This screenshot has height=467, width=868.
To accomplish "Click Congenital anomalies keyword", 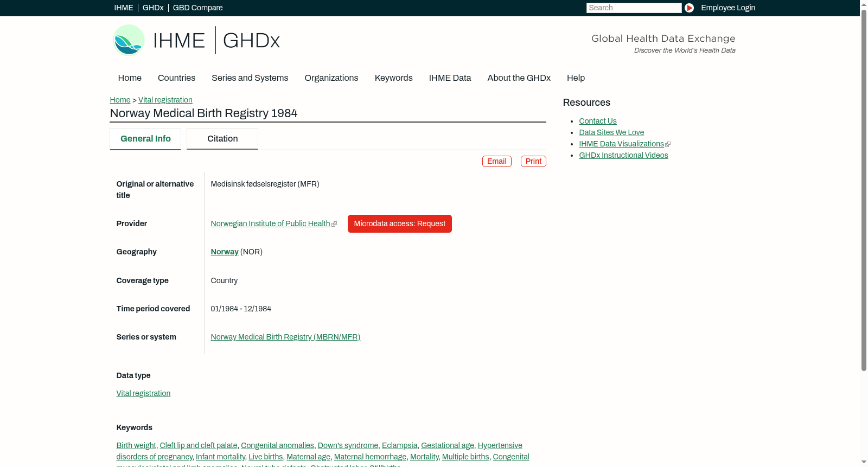I will [277, 446].
